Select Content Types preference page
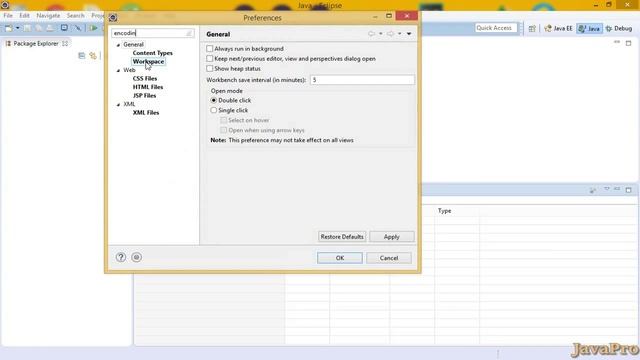The height and width of the screenshot is (360, 640). pyautogui.click(x=153, y=53)
